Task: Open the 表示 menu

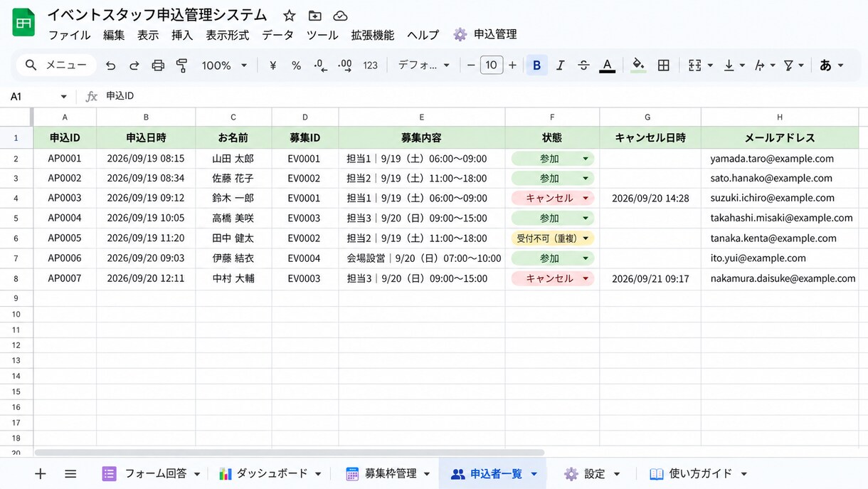Action: (x=148, y=35)
